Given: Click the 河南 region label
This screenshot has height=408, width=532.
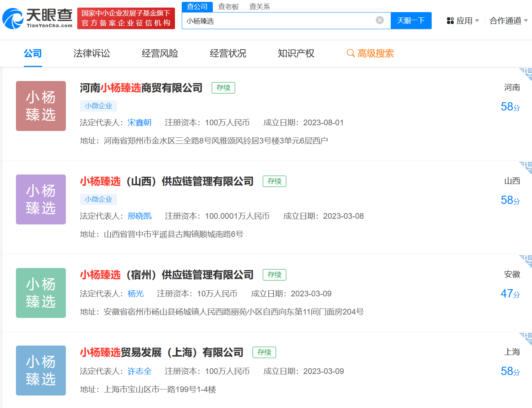Looking at the screenshot, I should pyautogui.click(x=512, y=87).
